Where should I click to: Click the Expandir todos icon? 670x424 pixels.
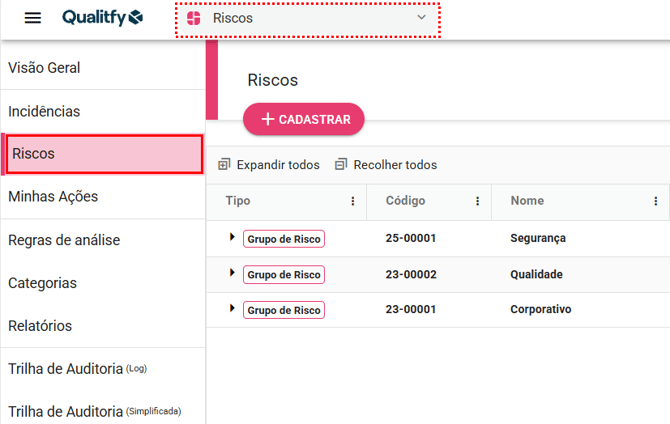224,164
